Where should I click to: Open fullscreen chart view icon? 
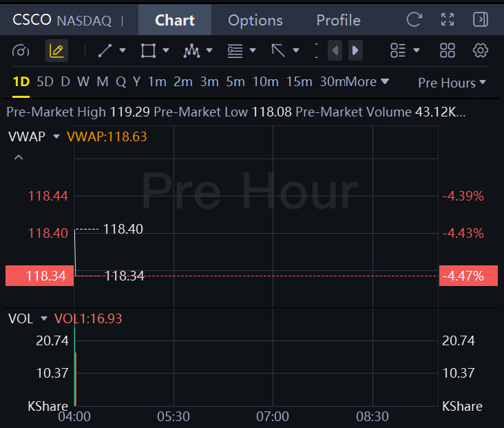tap(448, 19)
